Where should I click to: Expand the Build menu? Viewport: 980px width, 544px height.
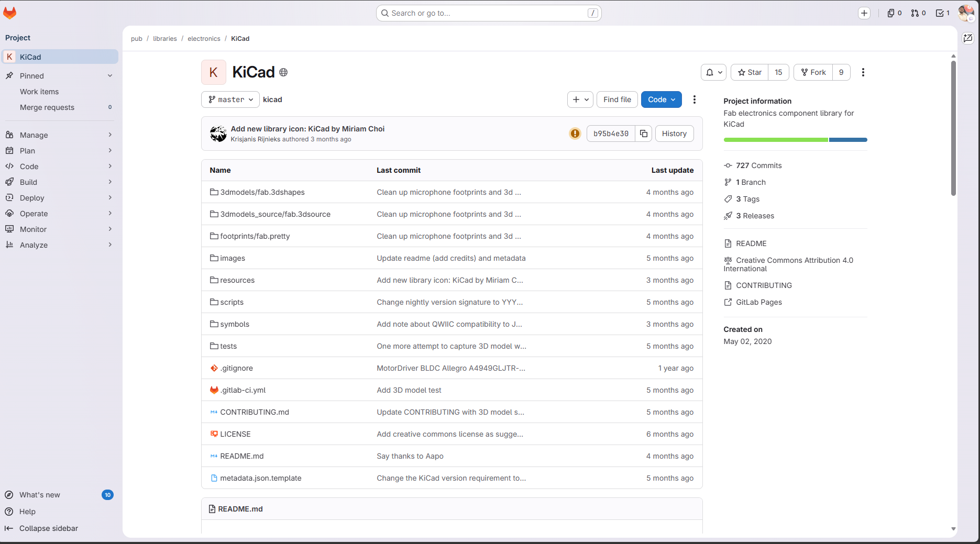[60, 182]
